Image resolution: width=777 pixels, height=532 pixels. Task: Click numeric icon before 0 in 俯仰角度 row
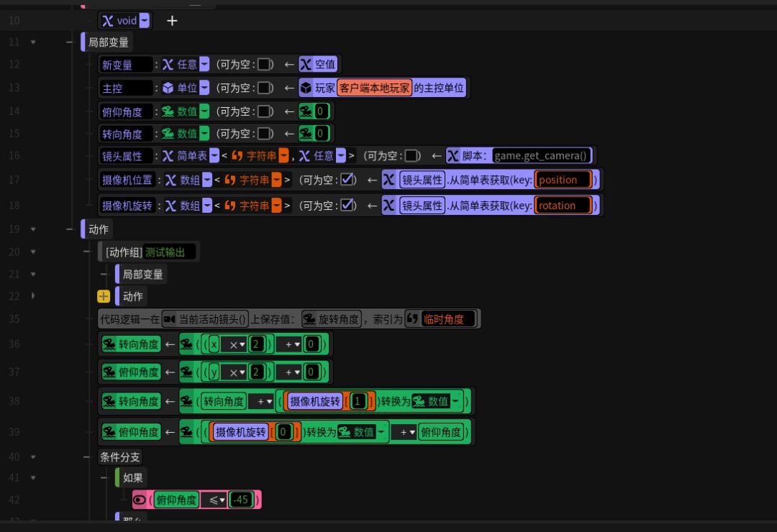click(x=306, y=111)
